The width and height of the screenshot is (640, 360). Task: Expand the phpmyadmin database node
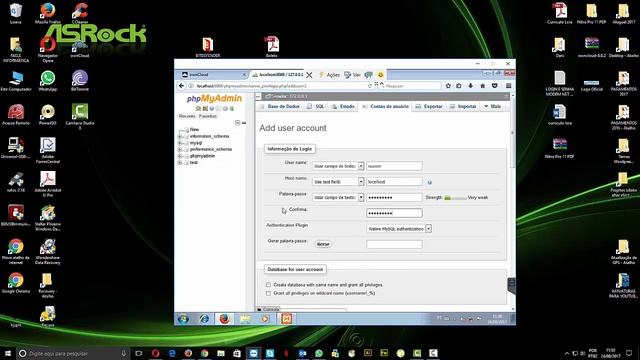[x=180, y=156]
